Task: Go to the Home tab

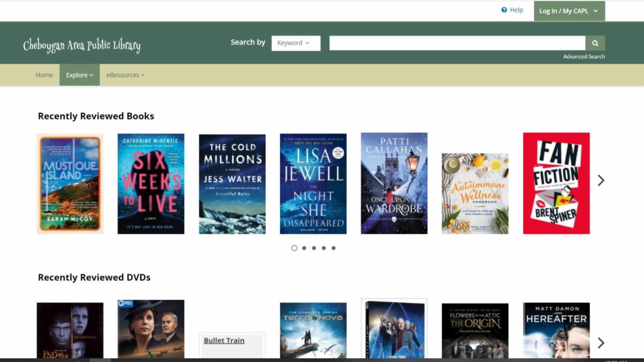Action: click(x=44, y=75)
